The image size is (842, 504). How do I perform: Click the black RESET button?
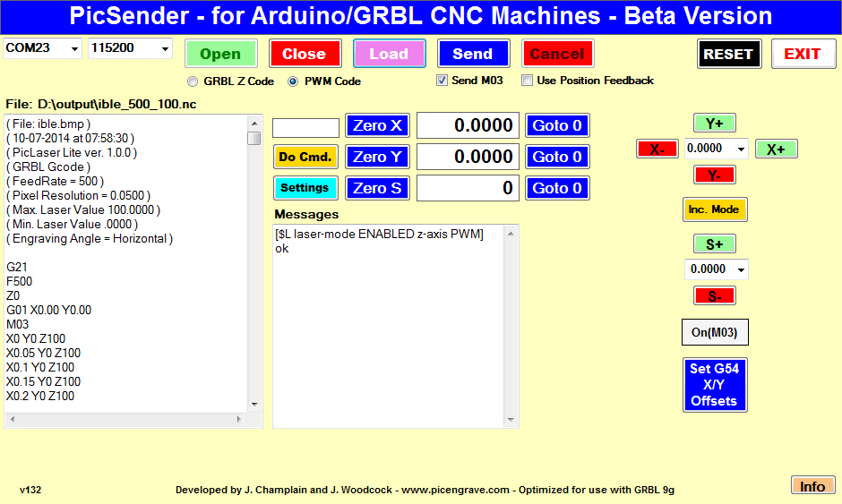point(729,55)
